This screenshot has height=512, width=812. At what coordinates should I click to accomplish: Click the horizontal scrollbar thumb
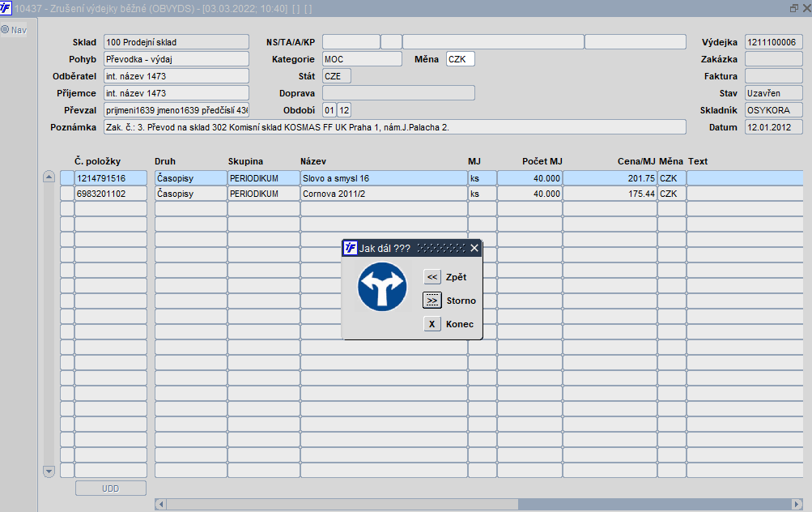pyautogui.click(x=342, y=504)
